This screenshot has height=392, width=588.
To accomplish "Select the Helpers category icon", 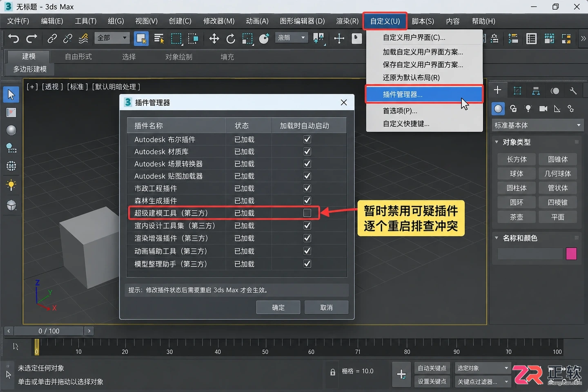I will 557,109.
